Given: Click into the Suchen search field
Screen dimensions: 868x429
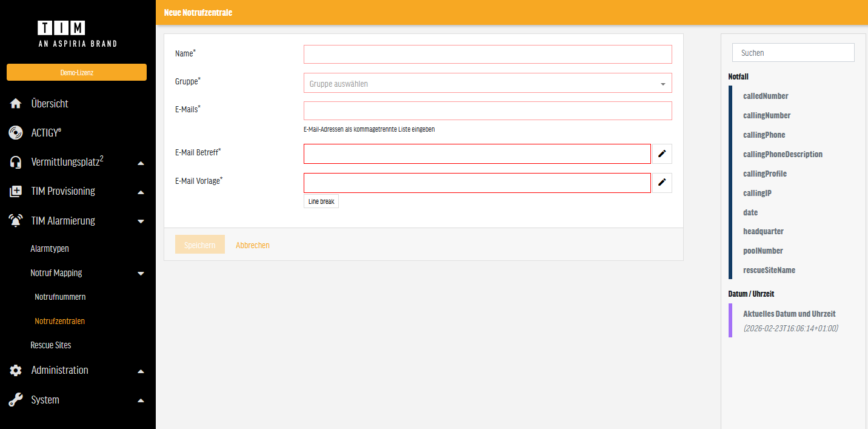Looking at the screenshot, I should click(793, 53).
